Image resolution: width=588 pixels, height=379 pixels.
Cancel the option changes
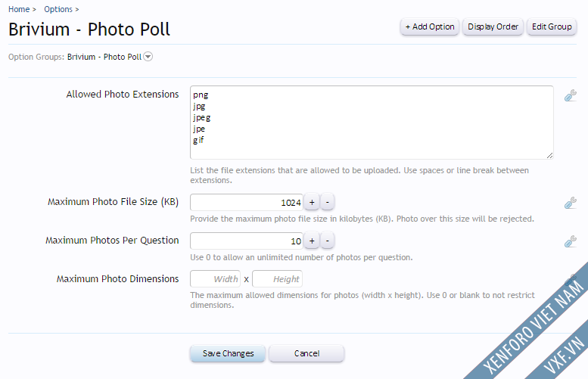coord(306,353)
